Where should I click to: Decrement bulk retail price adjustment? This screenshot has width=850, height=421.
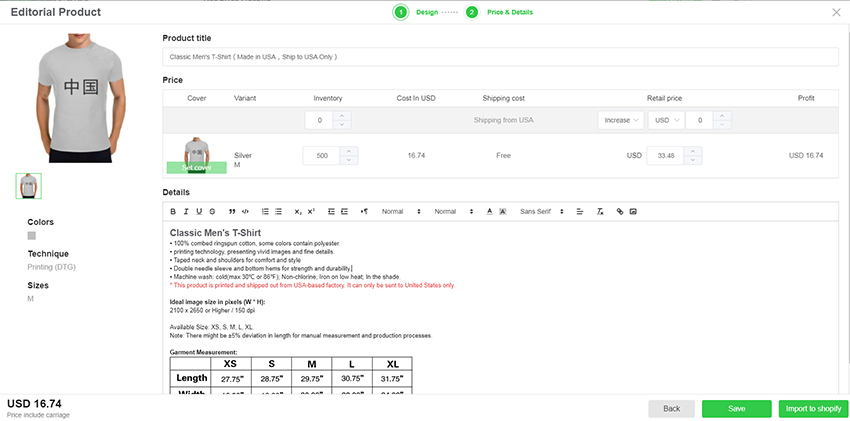coord(722,125)
